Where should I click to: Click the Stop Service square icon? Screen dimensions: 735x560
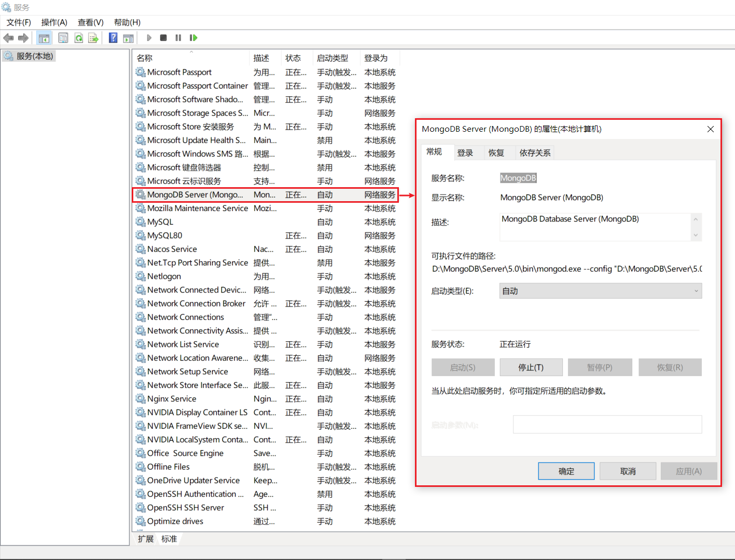[x=163, y=38]
